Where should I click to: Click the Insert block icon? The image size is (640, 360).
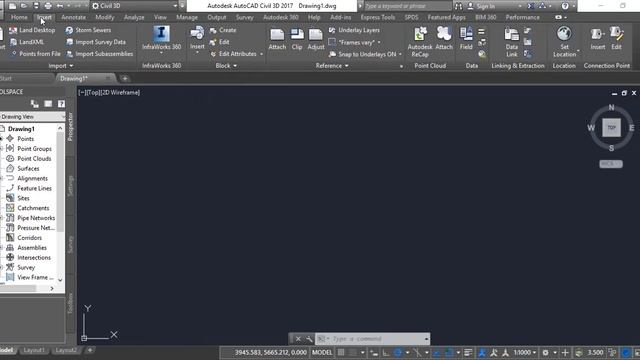point(197,34)
